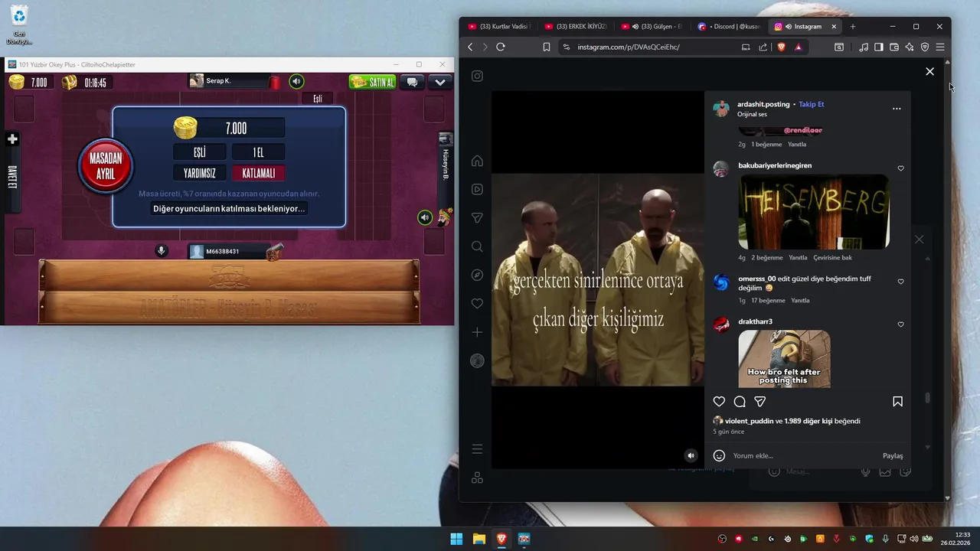
Task: Reload the Instagram page
Action: [501, 47]
